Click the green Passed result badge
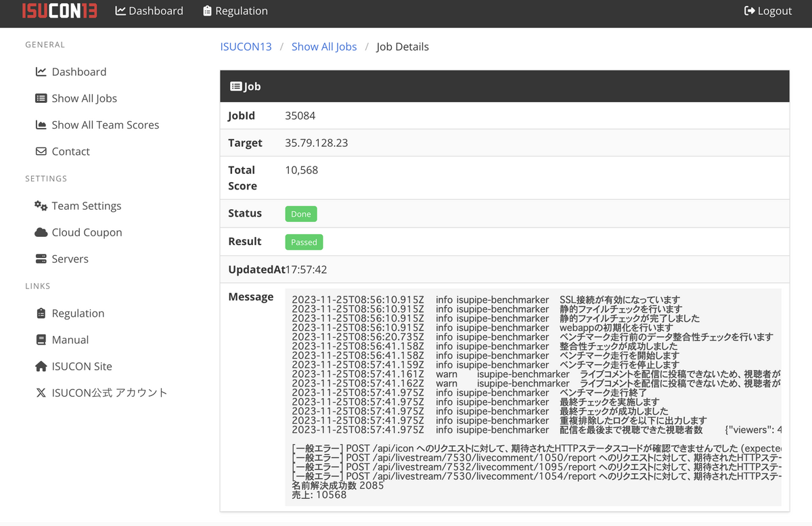 click(x=304, y=242)
